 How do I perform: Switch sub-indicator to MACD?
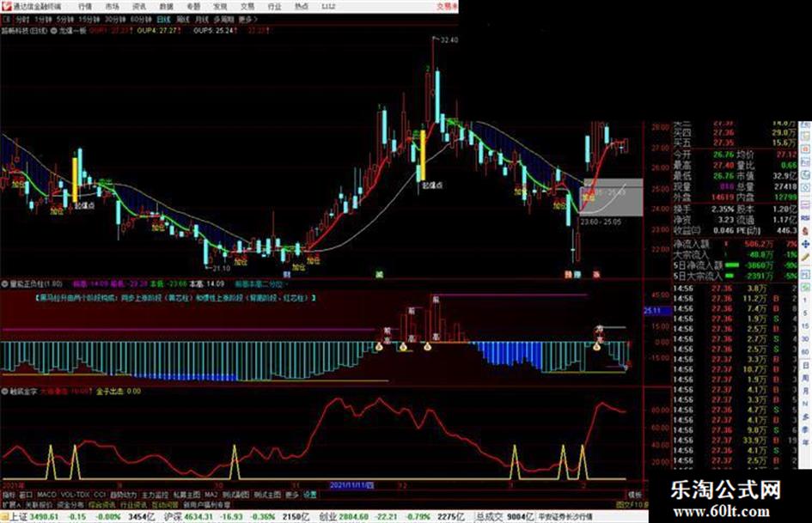pyautogui.click(x=46, y=495)
